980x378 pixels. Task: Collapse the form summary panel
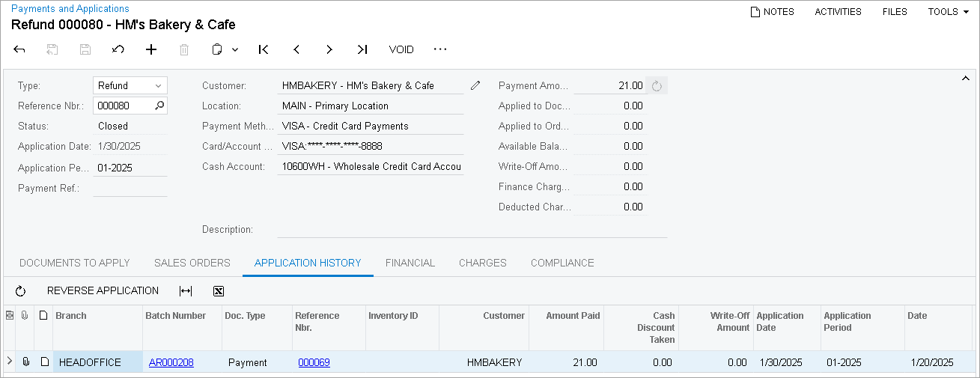[965, 78]
